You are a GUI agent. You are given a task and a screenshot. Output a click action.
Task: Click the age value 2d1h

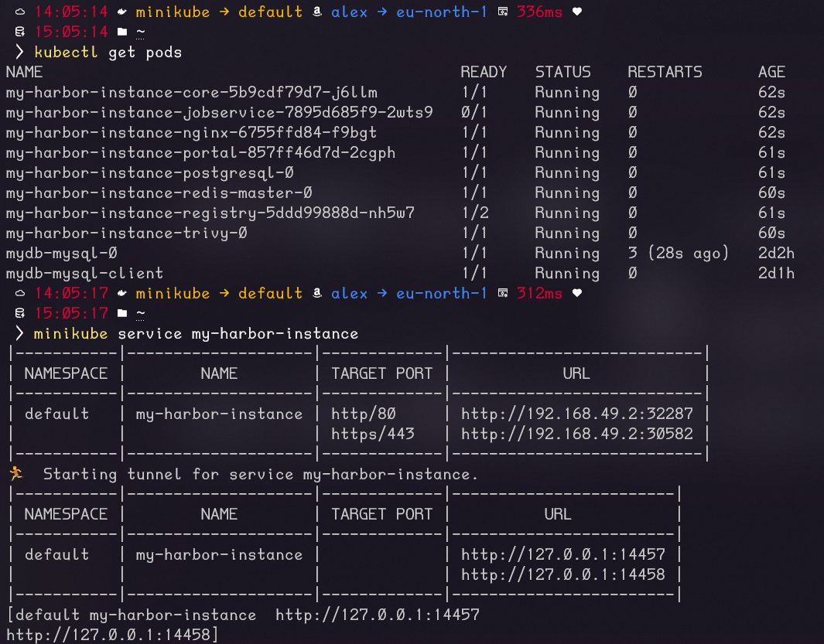point(776,273)
